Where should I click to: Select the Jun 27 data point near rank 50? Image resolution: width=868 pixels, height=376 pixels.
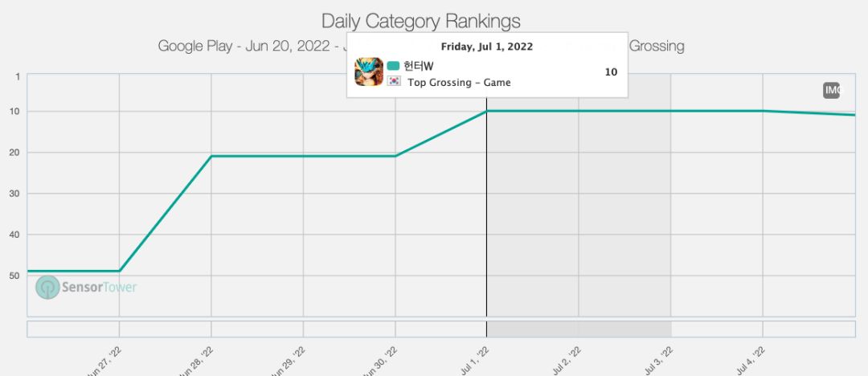pyautogui.click(x=119, y=271)
